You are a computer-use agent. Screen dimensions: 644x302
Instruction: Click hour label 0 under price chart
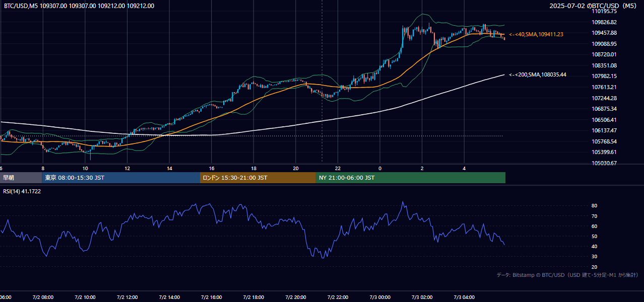click(x=380, y=169)
